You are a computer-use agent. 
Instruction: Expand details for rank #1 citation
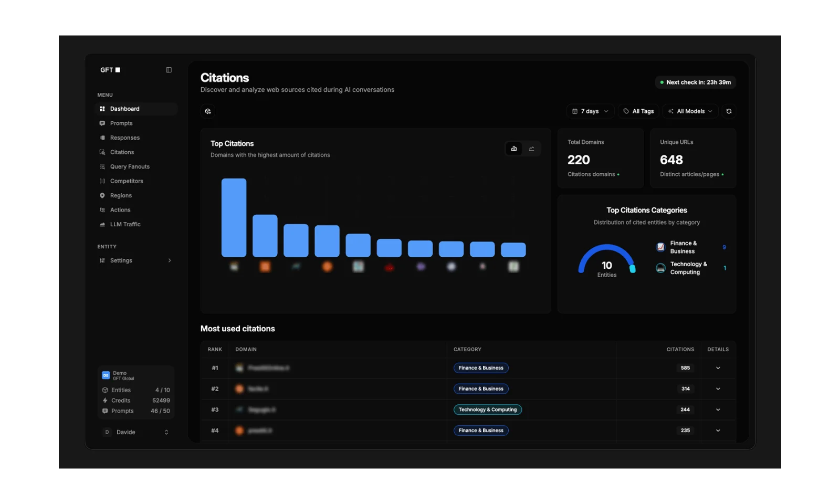point(718,368)
